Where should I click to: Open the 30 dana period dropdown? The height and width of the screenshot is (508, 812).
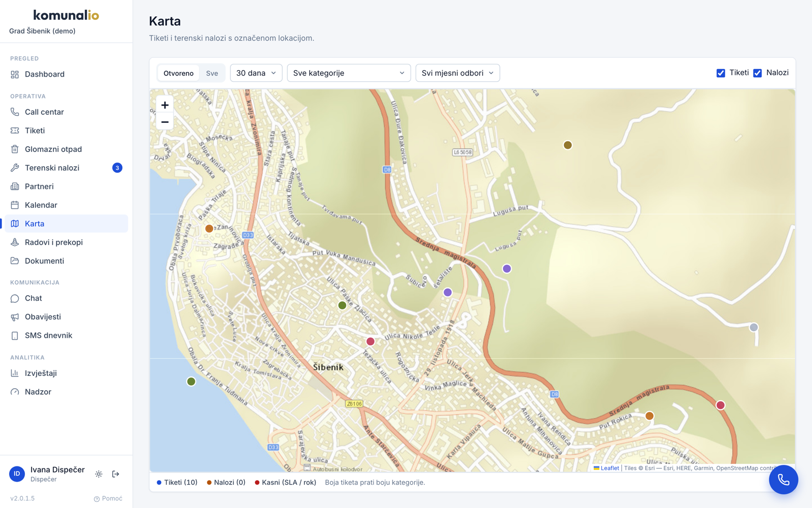[x=256, y=73]
